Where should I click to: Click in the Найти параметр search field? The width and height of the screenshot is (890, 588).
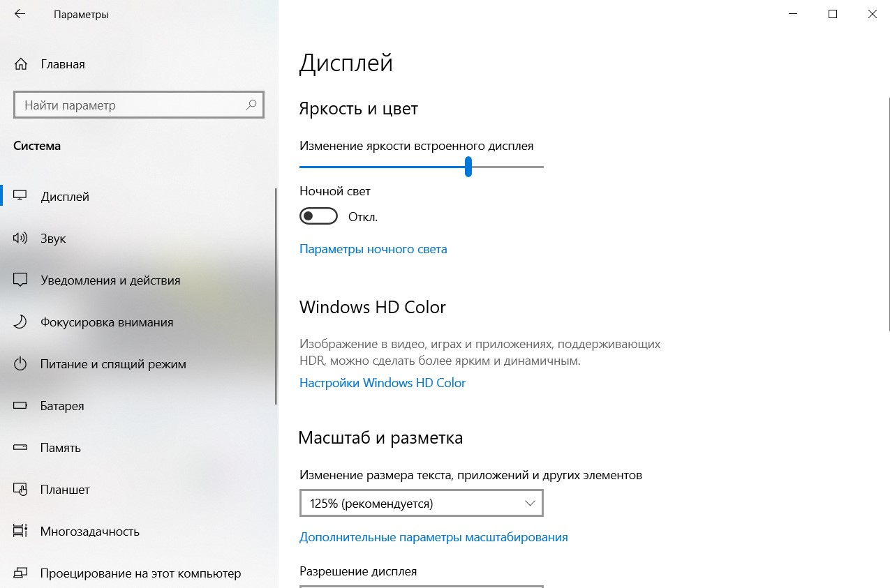click(138, 105)
